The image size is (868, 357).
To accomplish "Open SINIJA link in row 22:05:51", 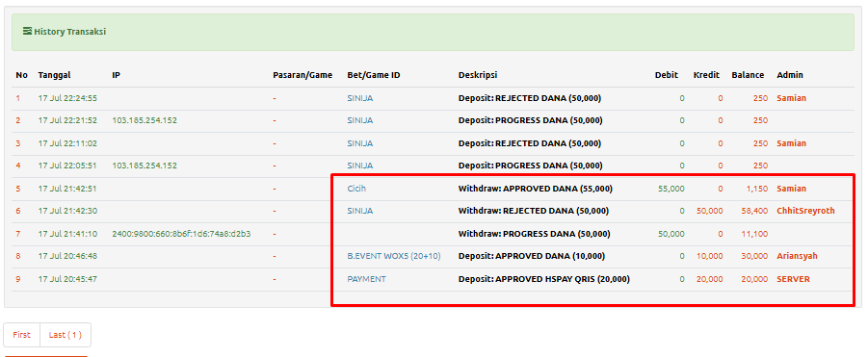I will 360,166.
